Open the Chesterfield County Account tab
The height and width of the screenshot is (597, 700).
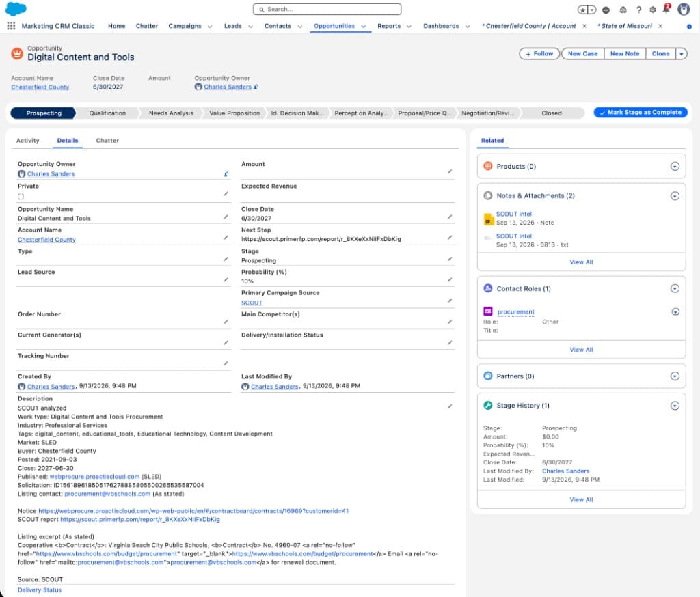click(530, 26)
